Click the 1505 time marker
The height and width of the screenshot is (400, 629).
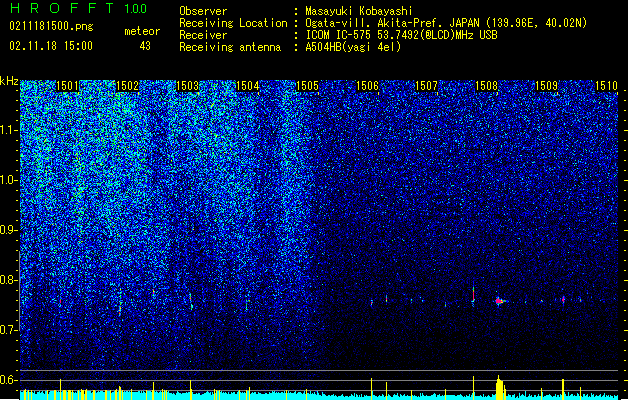pos(307,86)
